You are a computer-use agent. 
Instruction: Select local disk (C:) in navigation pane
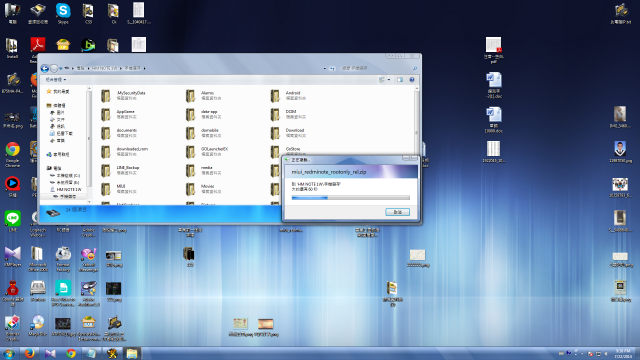tap(65, 175)
